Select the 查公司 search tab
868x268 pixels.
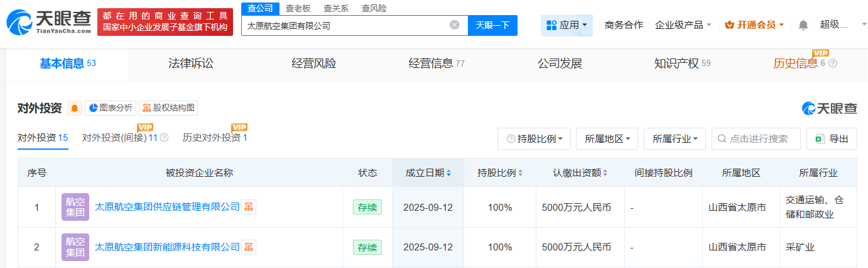[260, 8]
